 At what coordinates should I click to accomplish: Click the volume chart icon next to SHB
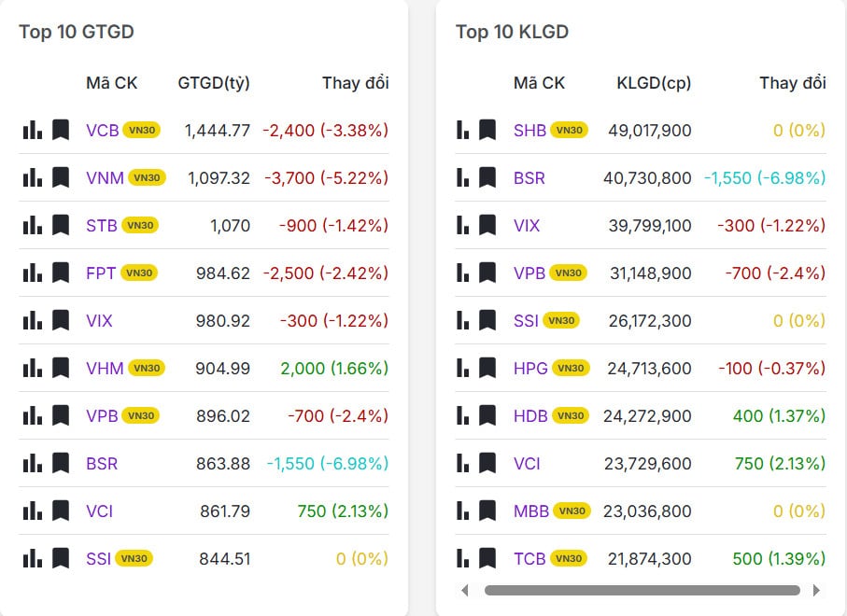[x=461, y=131]
